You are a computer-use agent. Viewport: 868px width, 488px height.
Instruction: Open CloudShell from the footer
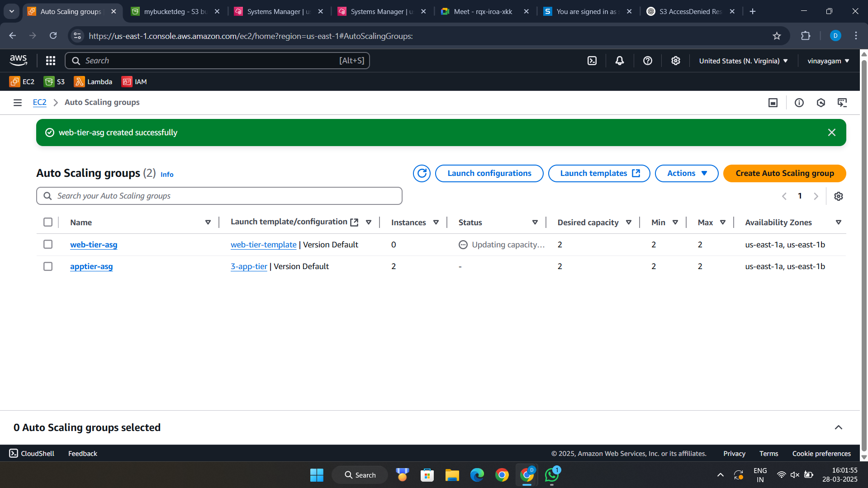point(32,453)
